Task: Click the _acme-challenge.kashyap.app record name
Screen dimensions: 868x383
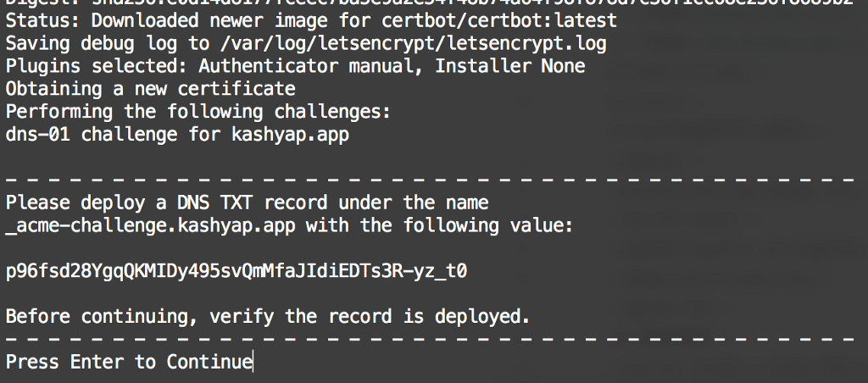Action: [x=150, y=226]
